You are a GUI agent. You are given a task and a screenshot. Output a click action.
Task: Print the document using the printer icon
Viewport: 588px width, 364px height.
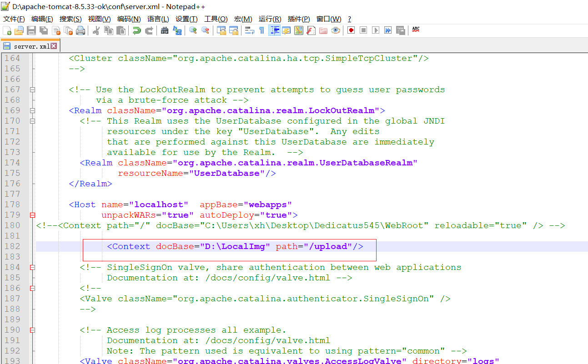(x=81, y=30)
